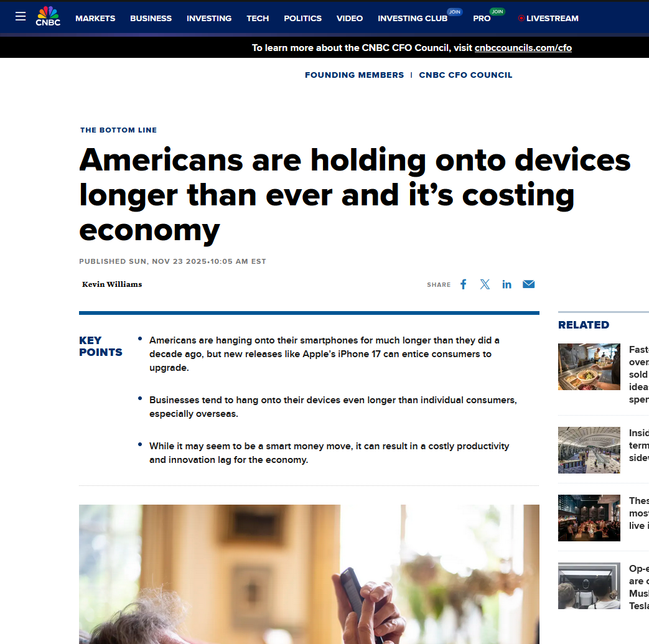Viewport: 649px width, 644px height.
Task: Visit the cnbccouncils.com/cfo link
Action: [x=523, y=48]
